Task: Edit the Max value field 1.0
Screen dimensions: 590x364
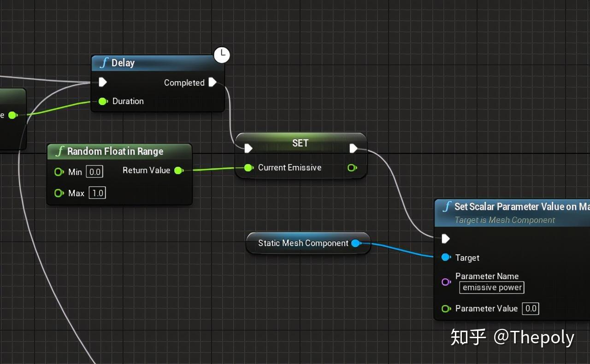Action: 97,193
